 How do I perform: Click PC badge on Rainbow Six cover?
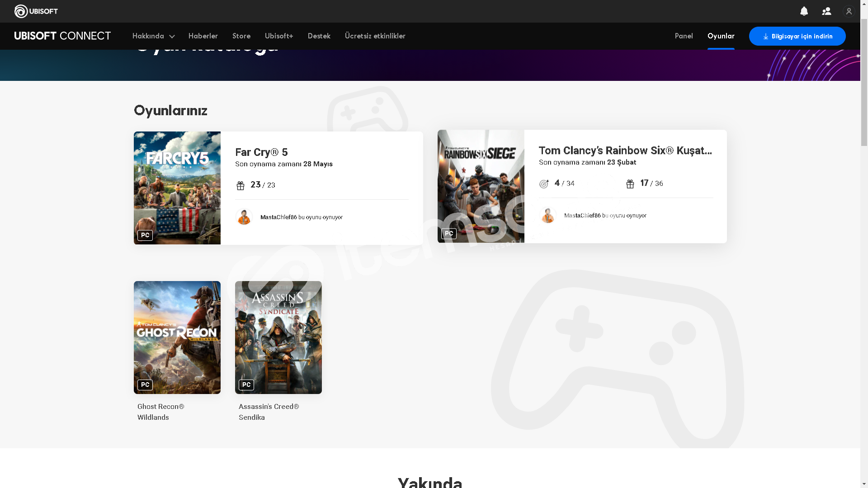coord(449,233)
